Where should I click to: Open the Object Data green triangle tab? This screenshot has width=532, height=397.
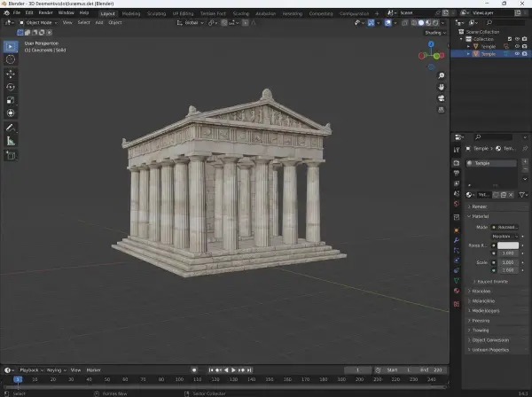click(x=457, y=280)
